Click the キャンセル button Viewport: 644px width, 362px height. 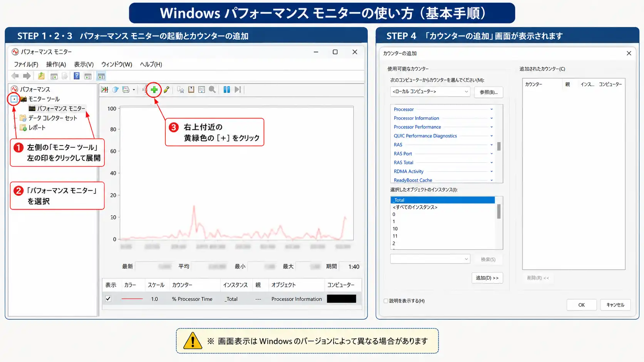615,305
